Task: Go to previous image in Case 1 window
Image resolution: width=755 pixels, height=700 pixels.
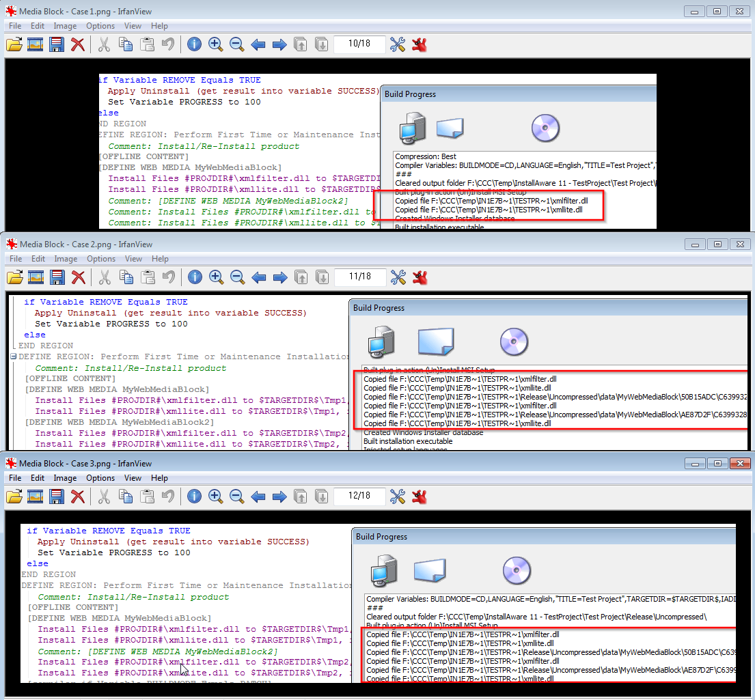Action: click(258, 45)
